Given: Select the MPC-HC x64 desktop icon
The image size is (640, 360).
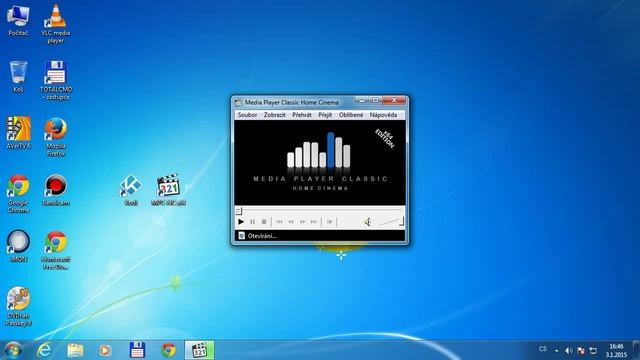Looking at the screenshot, I should point(168,190).
